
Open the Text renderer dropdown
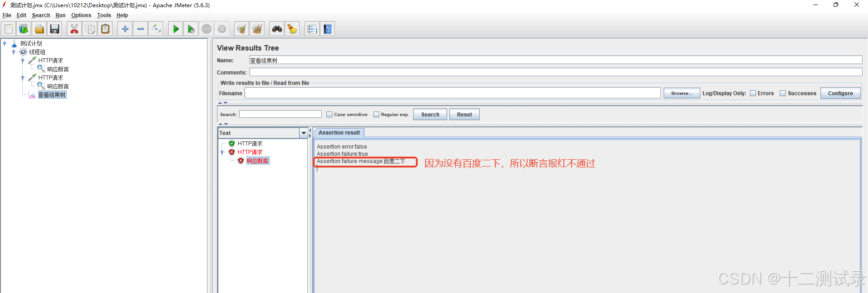tap(304, 133)
